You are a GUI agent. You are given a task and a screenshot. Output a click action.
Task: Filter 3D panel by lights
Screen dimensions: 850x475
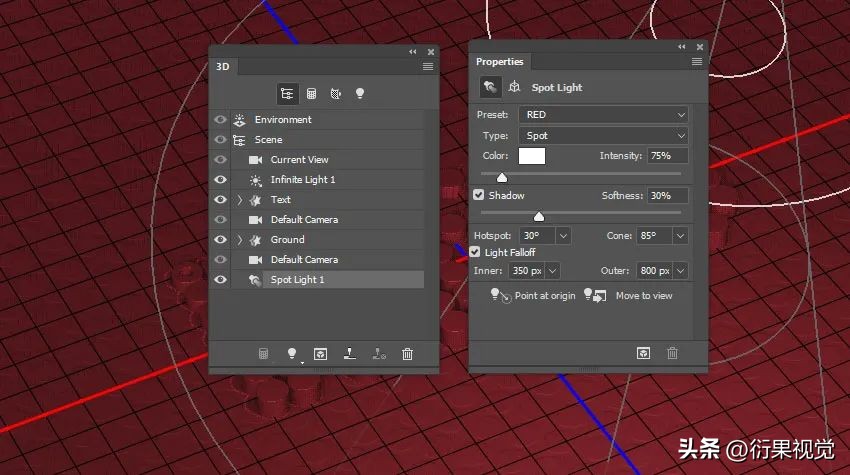[x=360, y=93]
